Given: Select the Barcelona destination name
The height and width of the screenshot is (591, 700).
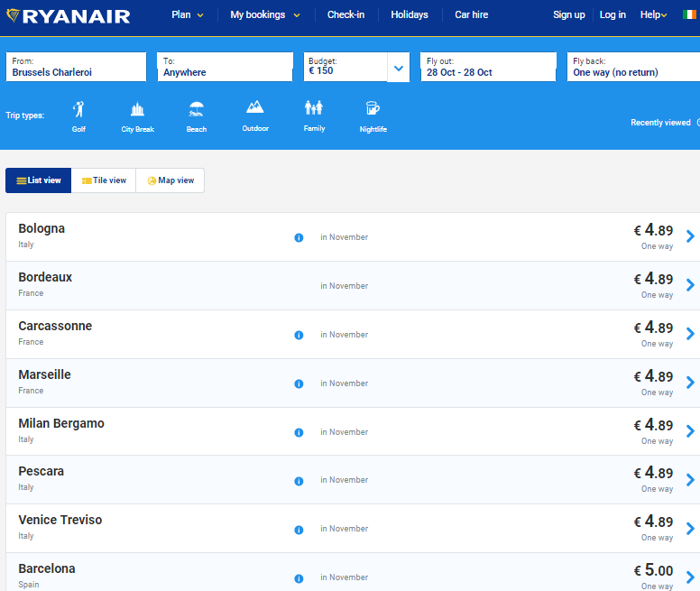Looking at the screenshot, I should (x=47, y=568).
